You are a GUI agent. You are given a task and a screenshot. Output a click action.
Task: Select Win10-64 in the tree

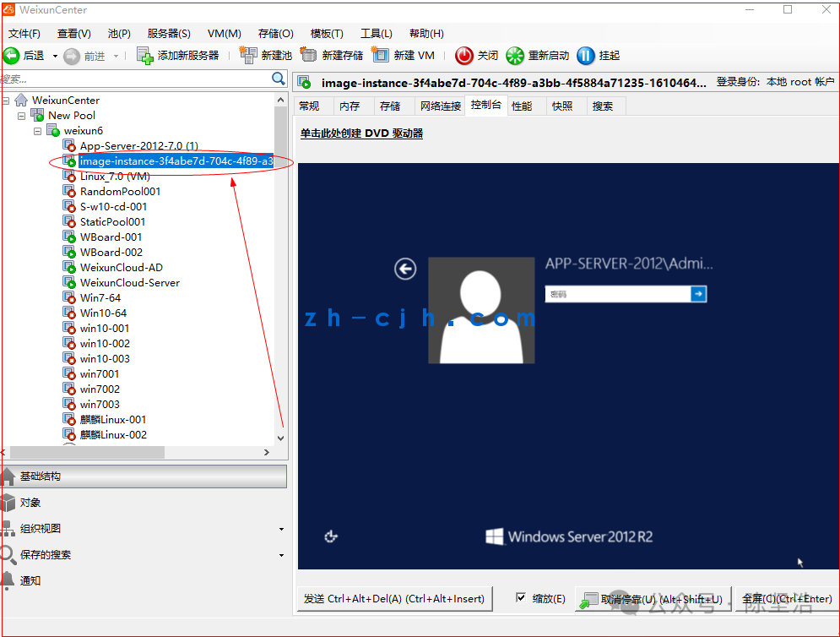click(103, 313)
